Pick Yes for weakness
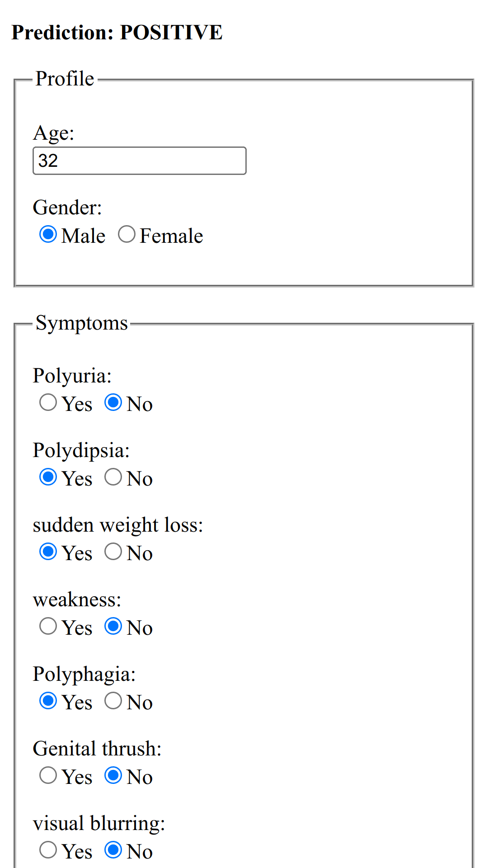 (48, 626)
